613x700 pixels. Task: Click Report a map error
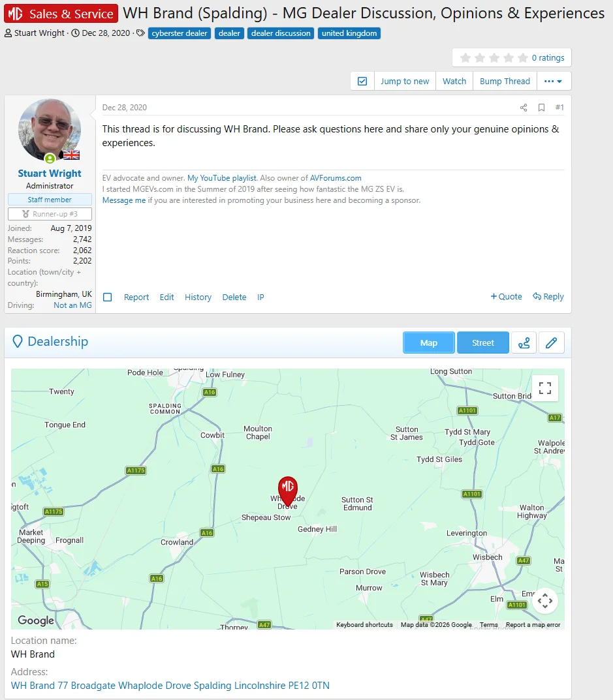[533, 625]
